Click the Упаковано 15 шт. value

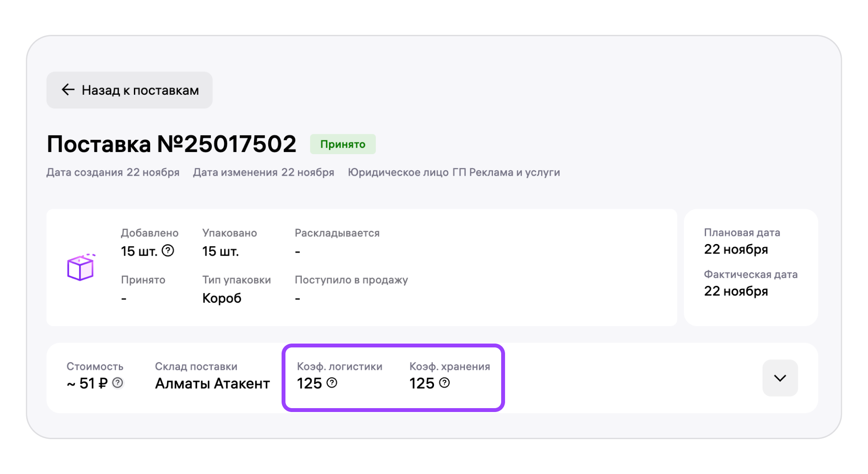[x=220, y=251]
